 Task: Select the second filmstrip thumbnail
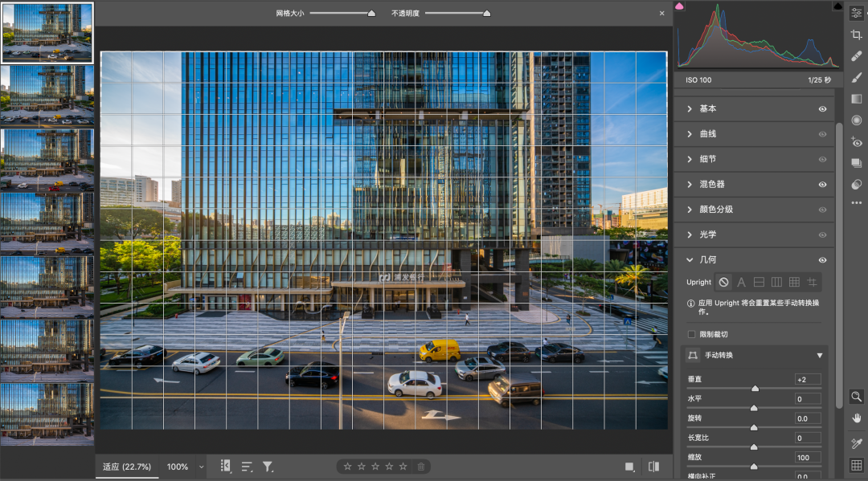point(47,95)
